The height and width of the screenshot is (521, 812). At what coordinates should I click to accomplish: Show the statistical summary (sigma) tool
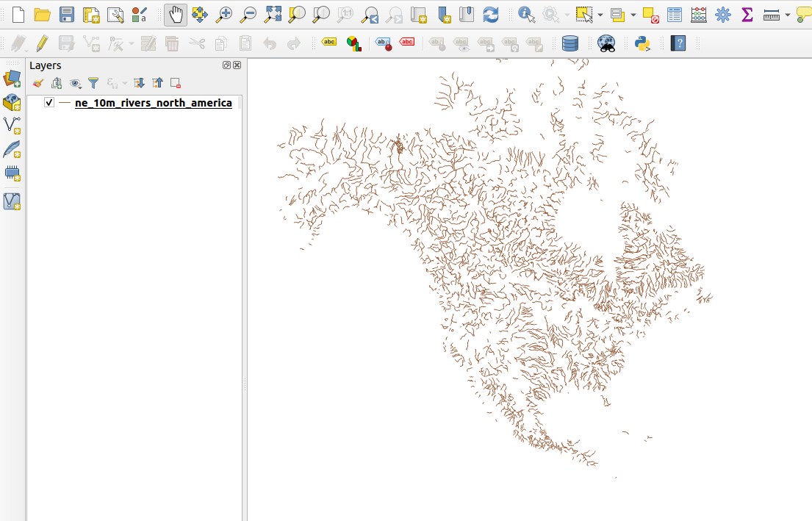(x=747, y=14)
